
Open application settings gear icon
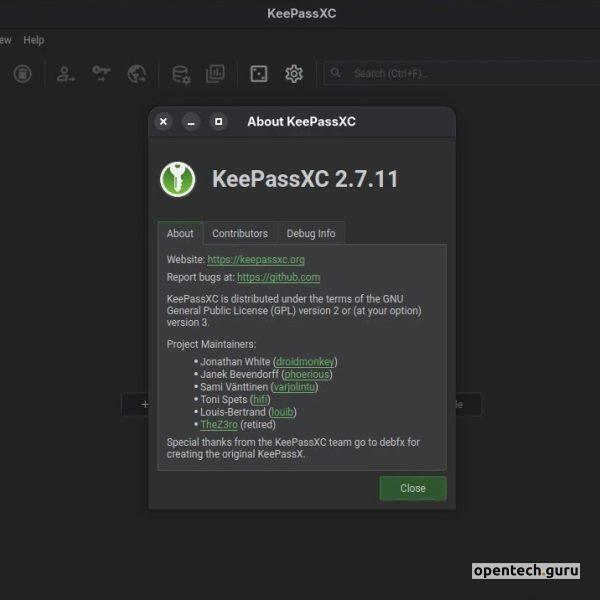click(294, 74)
